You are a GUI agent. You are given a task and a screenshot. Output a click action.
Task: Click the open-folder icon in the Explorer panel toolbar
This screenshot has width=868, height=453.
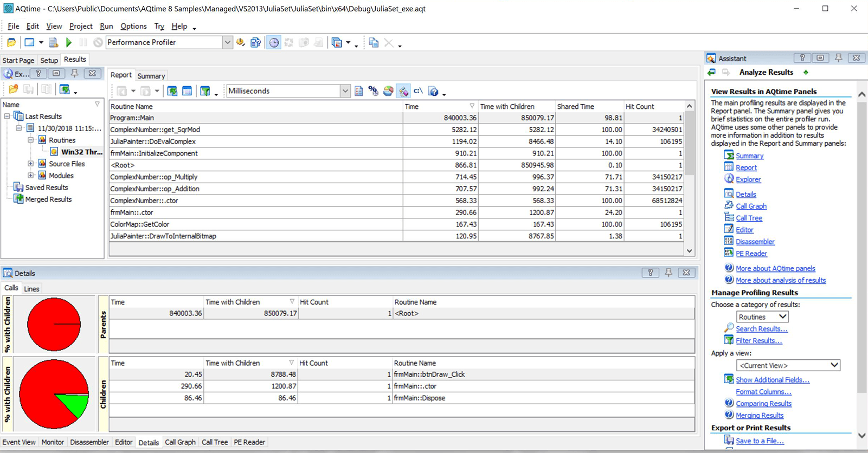pos(13,89)
